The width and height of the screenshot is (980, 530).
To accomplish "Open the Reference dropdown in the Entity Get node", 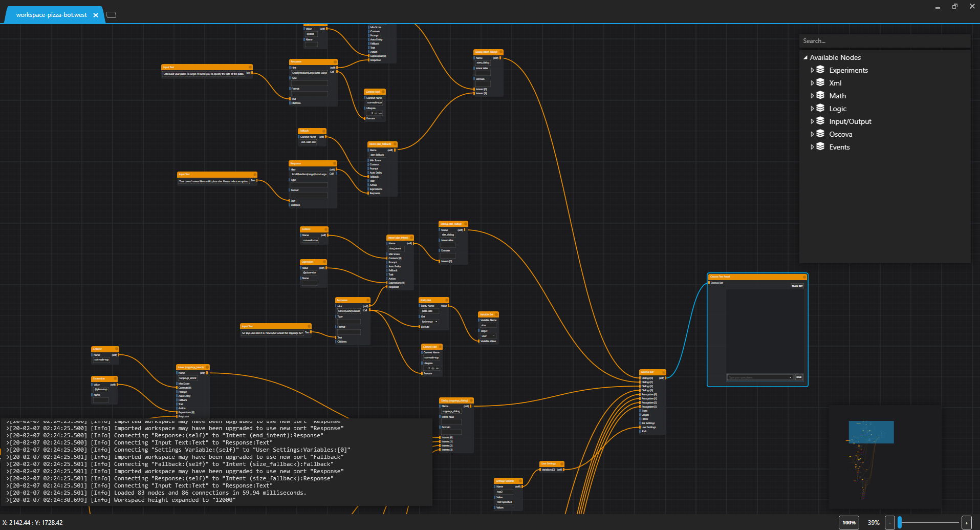I will [x=435, y=322].
